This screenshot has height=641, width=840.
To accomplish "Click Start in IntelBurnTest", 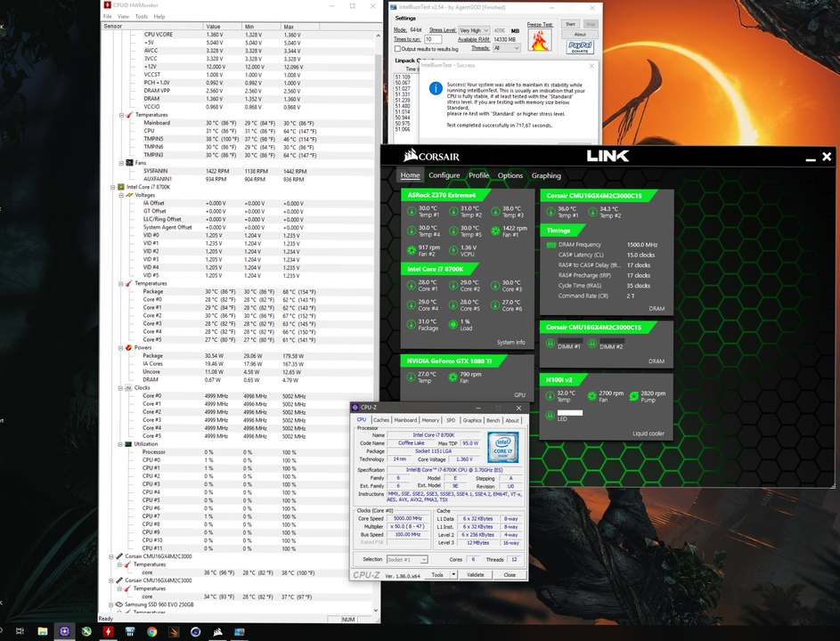I will pos(570,24).
